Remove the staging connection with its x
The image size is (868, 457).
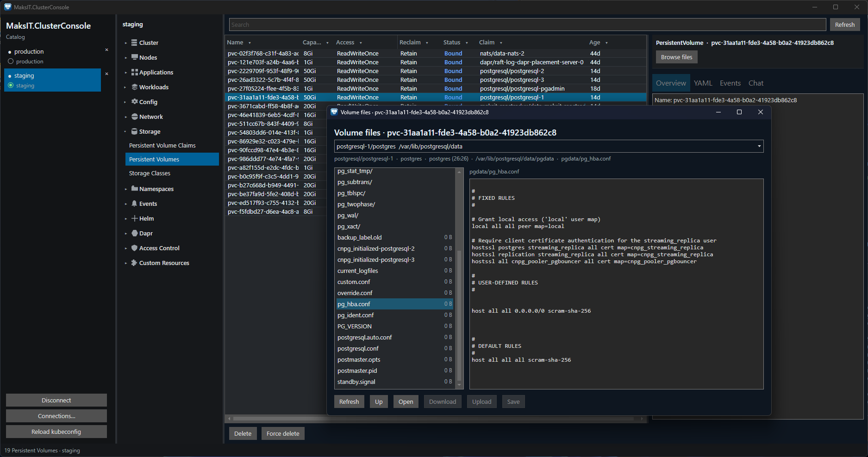pos(106,74)
